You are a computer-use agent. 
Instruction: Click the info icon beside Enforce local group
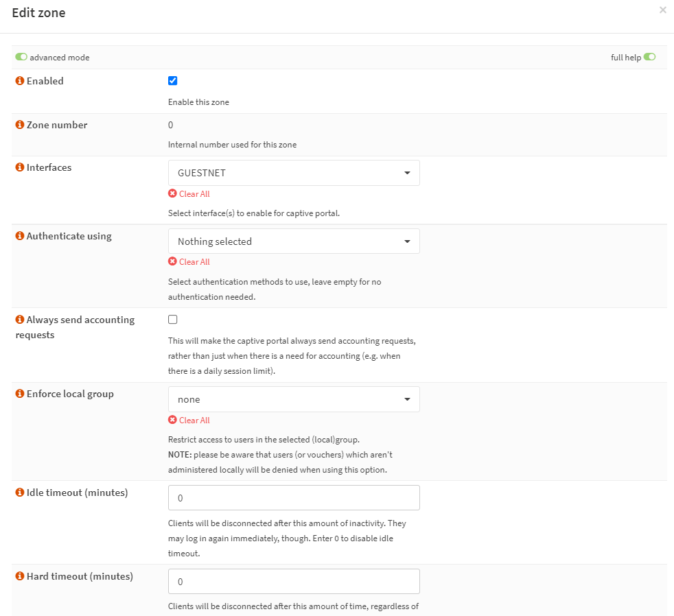[x=20, y=394]
